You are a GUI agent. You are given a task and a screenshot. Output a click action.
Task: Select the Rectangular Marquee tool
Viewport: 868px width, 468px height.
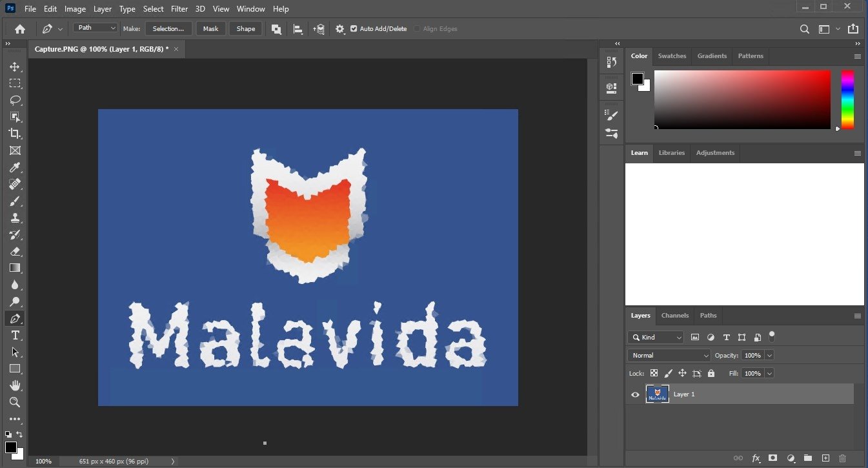pos(15,83)
